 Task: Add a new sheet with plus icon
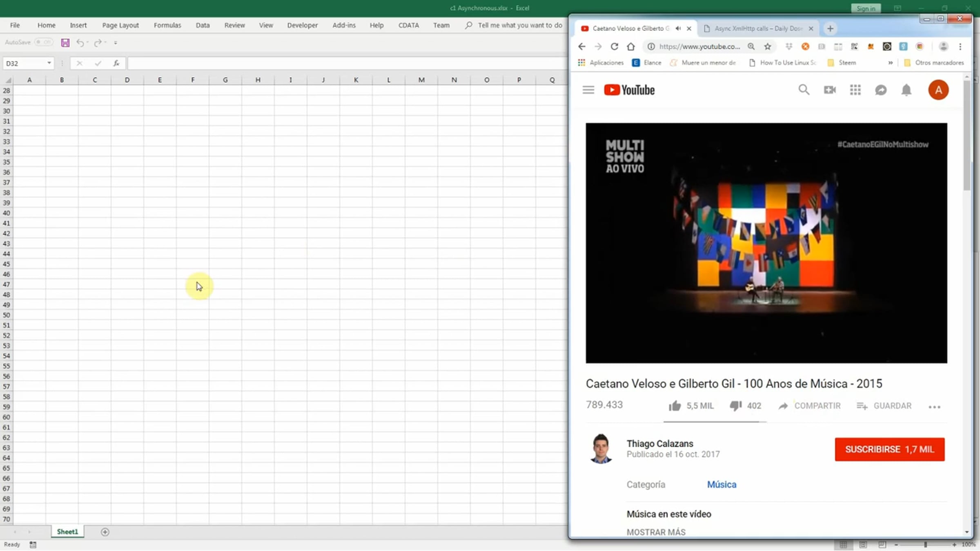pyautogui.click(x=105, y=532)
